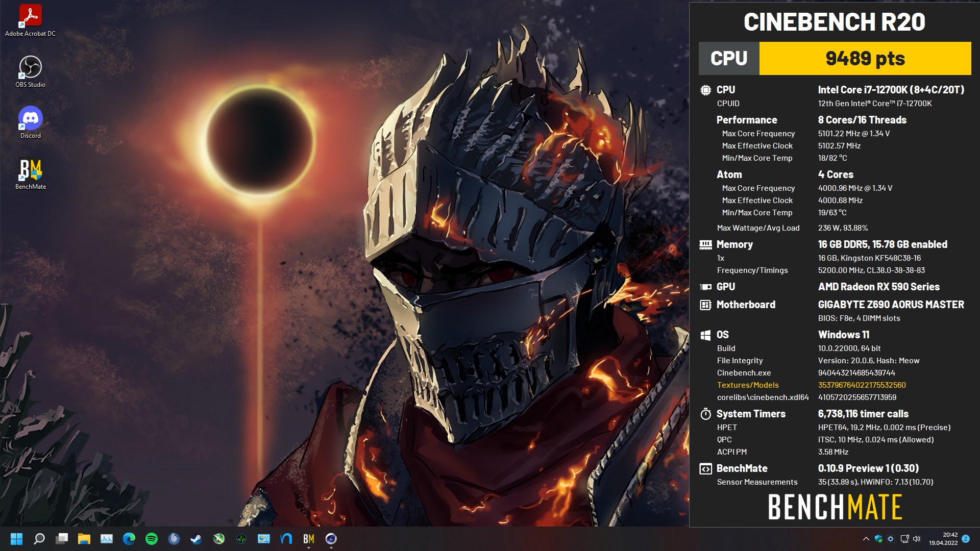Click the 8 Cores/16 Threads performance value
The width and height of the screenshot is (980, 551).
862,120
